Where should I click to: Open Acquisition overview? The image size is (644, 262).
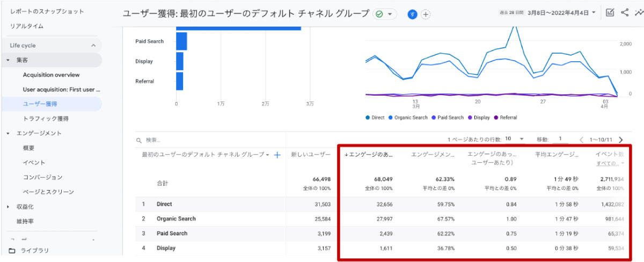coord(51,75)
